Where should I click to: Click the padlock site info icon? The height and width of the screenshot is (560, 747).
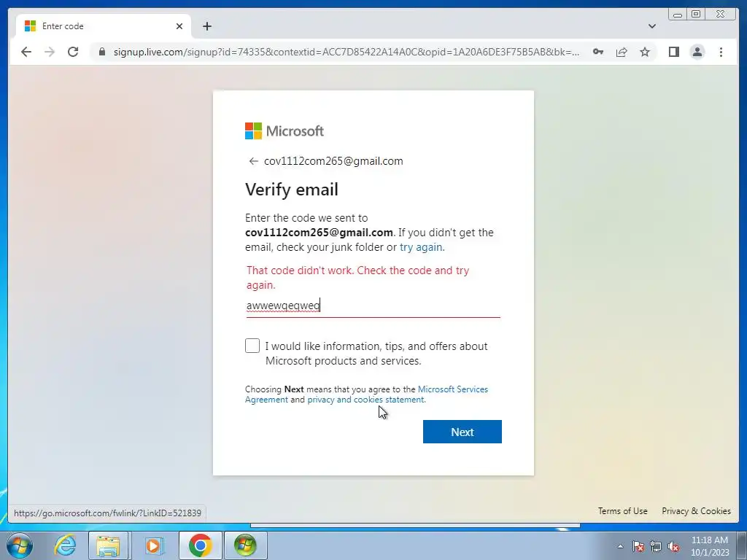101,52
